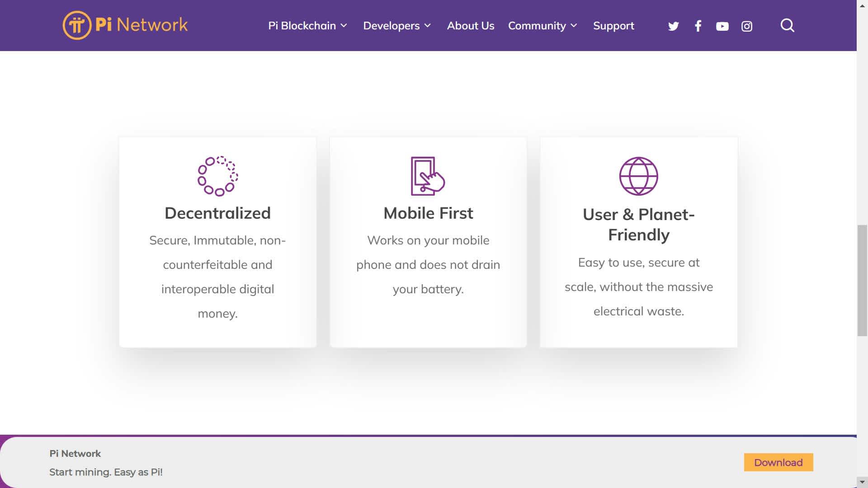Image resolution: width=868 pixels, height=488 pixels.
Task: Open the Instagram profile icon
Action: pos(747,26)
